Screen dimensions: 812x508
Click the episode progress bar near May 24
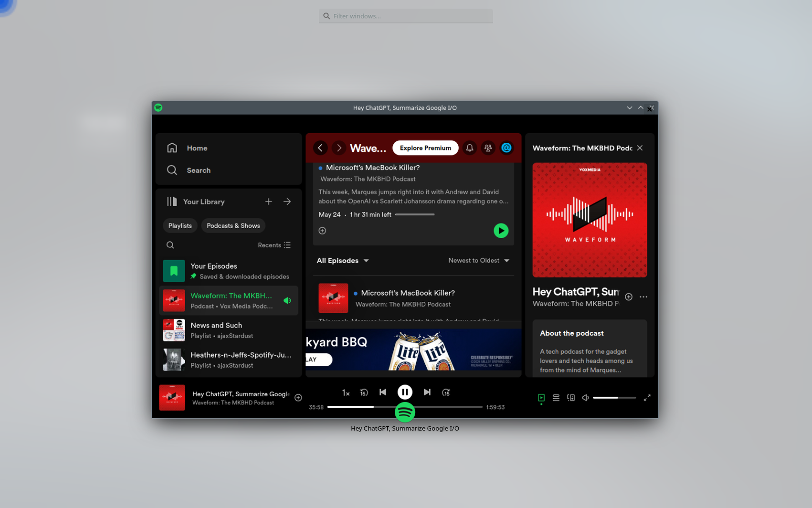(415, 214)
